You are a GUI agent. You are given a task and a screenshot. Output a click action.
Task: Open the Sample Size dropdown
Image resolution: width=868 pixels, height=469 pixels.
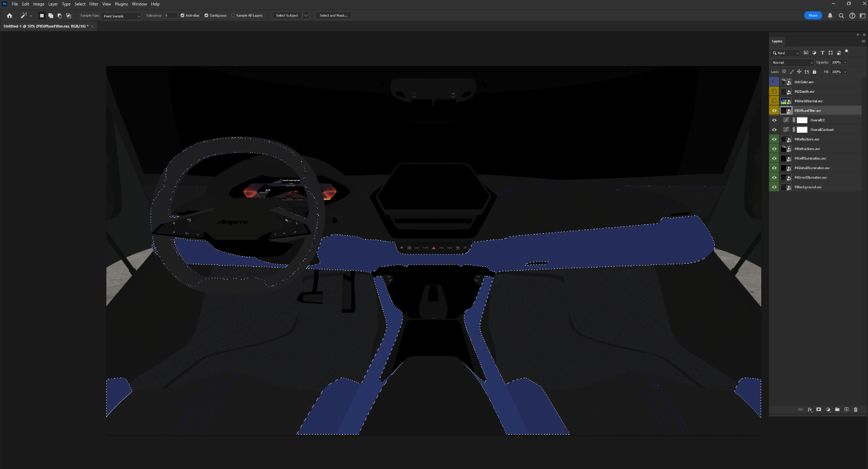(121, 15)
